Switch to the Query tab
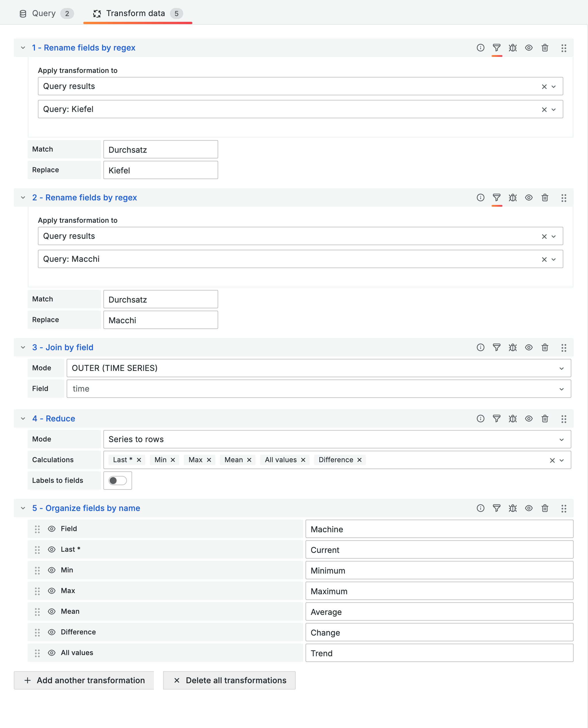Screen dimensions: 588x728 pyautogui.click(x=44, y=13)
